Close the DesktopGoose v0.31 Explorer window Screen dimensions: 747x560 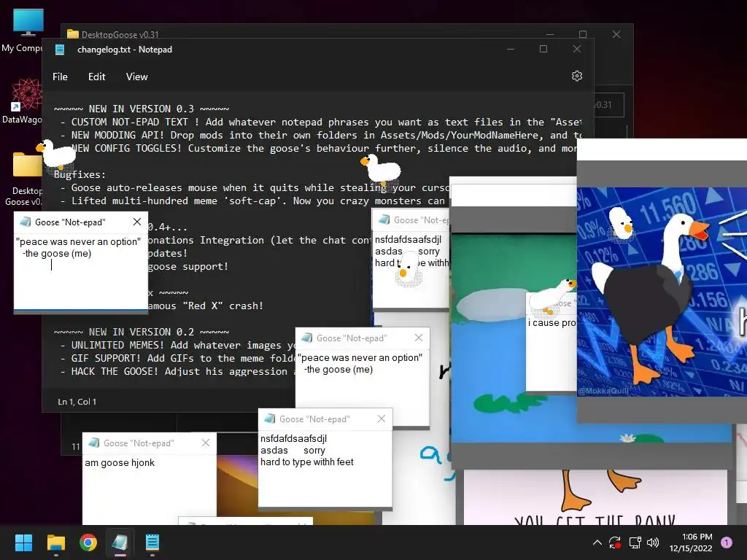click(x=616, y=34)
